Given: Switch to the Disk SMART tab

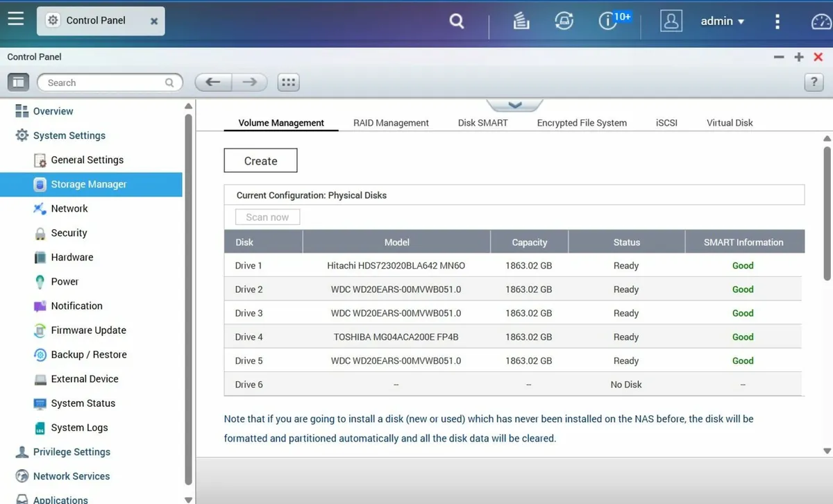Looking at the screenshot, I should tap(482, 123).
